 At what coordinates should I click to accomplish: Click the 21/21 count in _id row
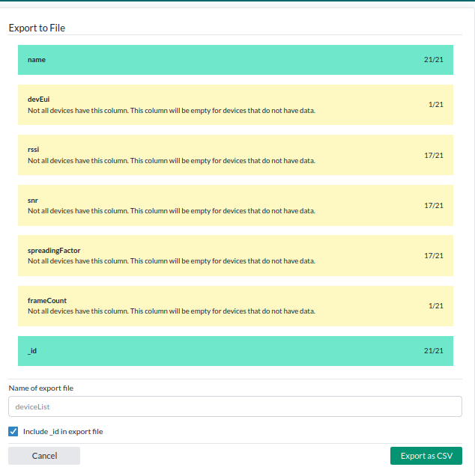433,351
